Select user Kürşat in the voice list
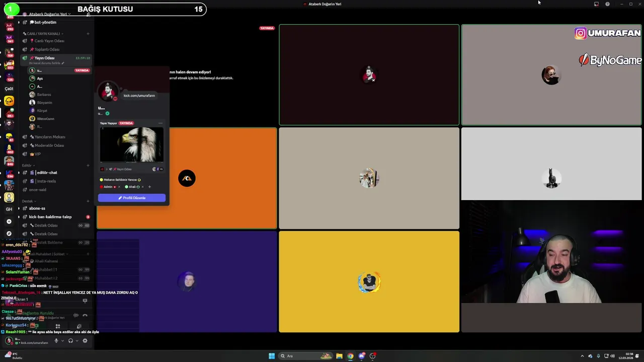 59,111
